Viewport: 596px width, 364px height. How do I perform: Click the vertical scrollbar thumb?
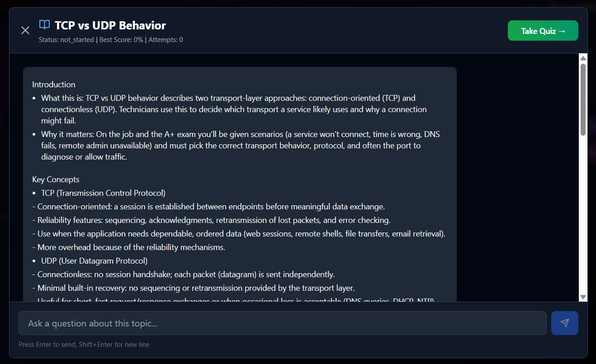583,99
